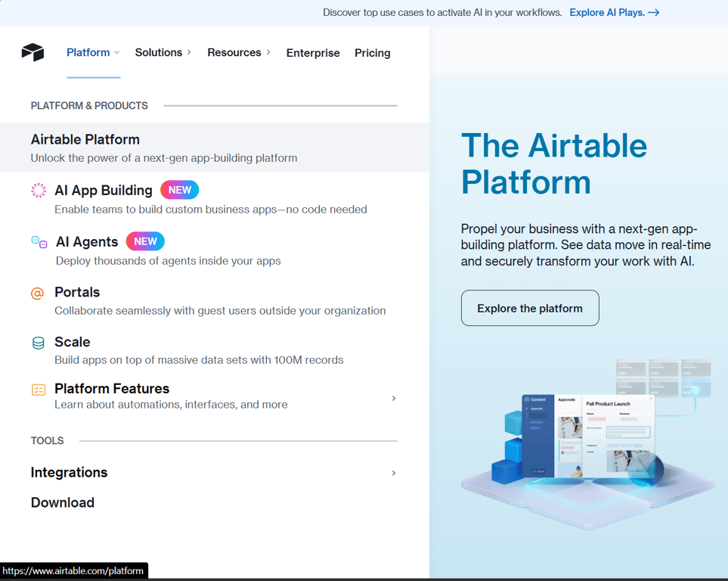Click 'Learn about automations, interfaces, and more' text

pos(171,405)
